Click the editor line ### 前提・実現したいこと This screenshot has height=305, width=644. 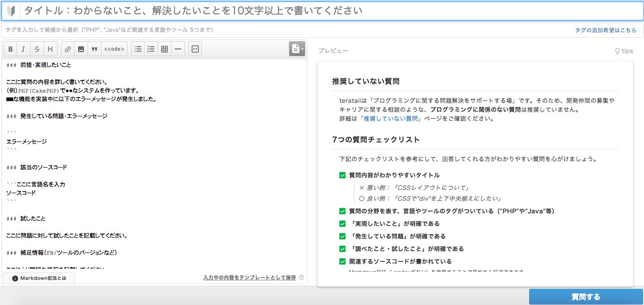[x=39, y=65]
